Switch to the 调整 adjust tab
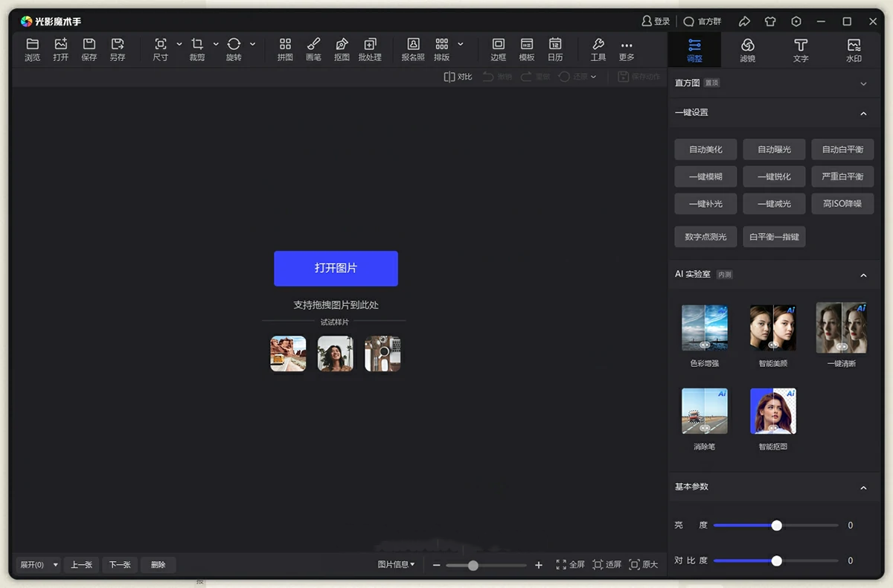Image resolution: width=893 pixels, height=588 pixels. point(694,50)
